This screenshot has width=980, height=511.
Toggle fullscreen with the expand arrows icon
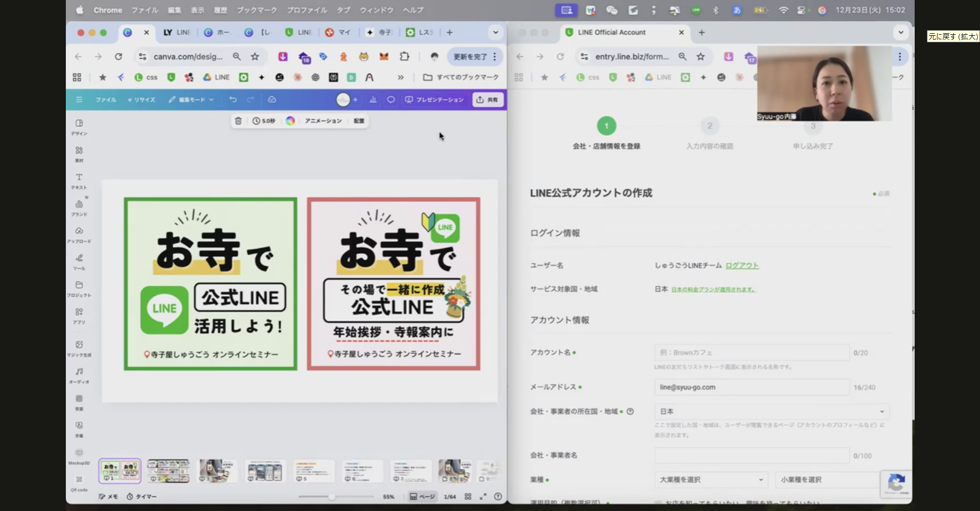click(x=483, y=497)
